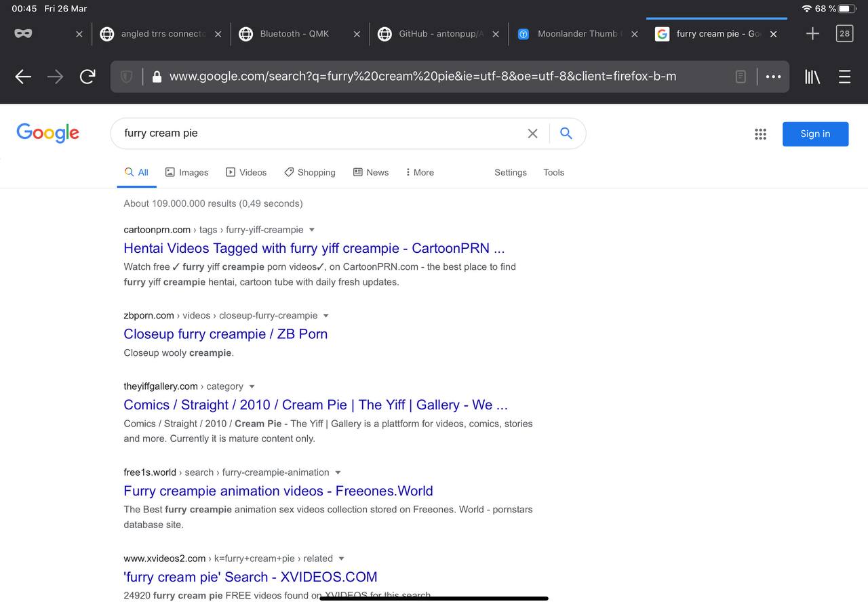The width and height of the screenshot is (868, 606).
Task: Tap the 00:45 clock in status bar
Action: coord(24,9)
